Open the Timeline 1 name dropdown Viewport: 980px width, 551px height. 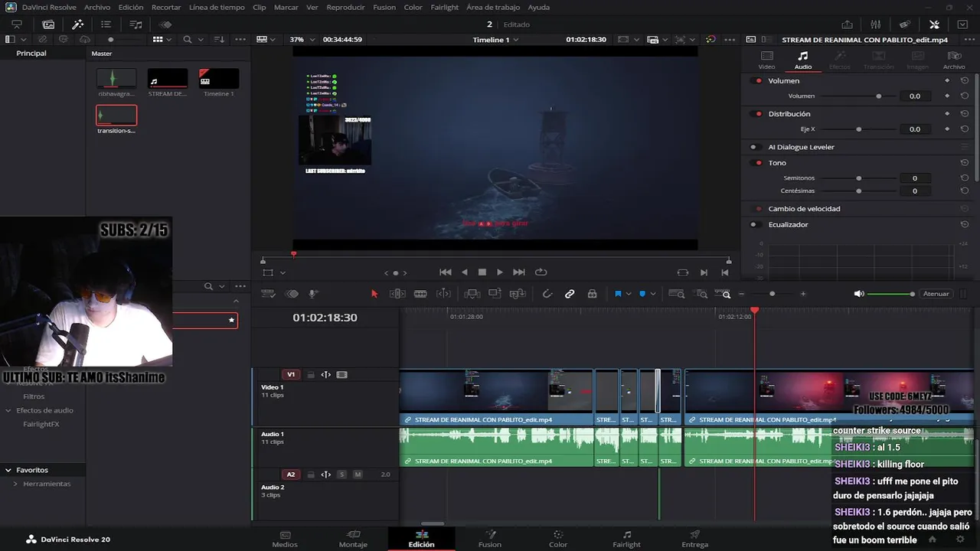pyautogui.click(x=495, y=40)
